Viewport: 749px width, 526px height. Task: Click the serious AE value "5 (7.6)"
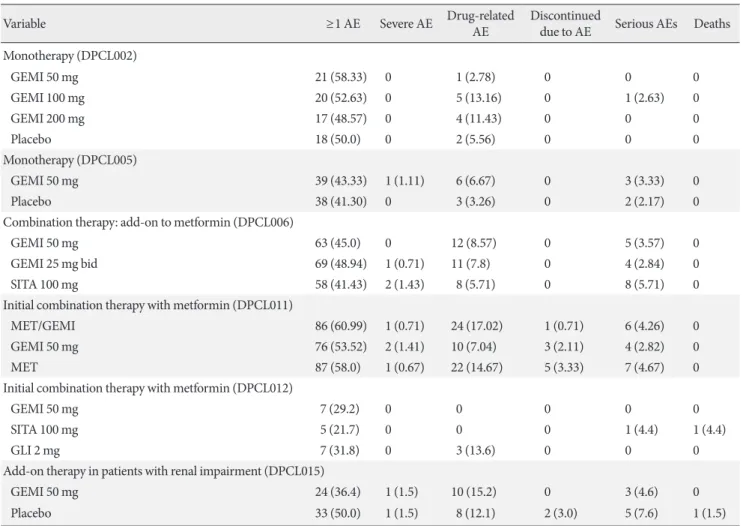click(x=641, y=513)
